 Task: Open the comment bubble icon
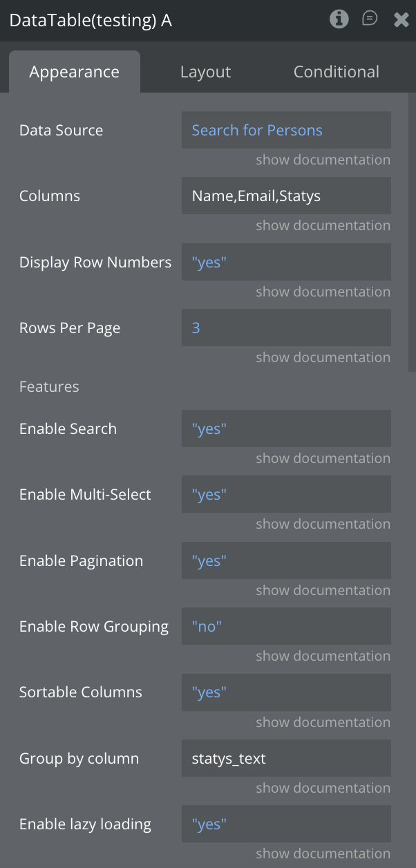(370, 19)
